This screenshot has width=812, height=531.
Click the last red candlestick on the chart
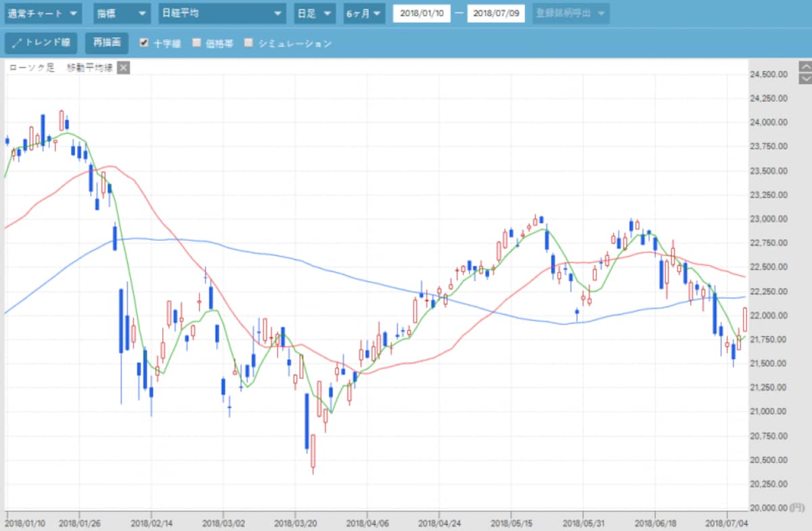tap(745, 319)
